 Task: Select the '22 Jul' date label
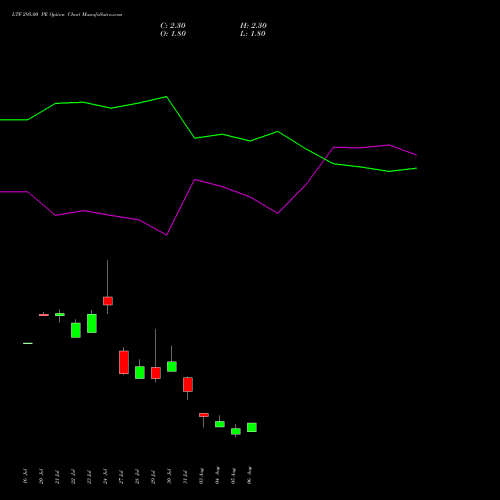pos(73,476)
